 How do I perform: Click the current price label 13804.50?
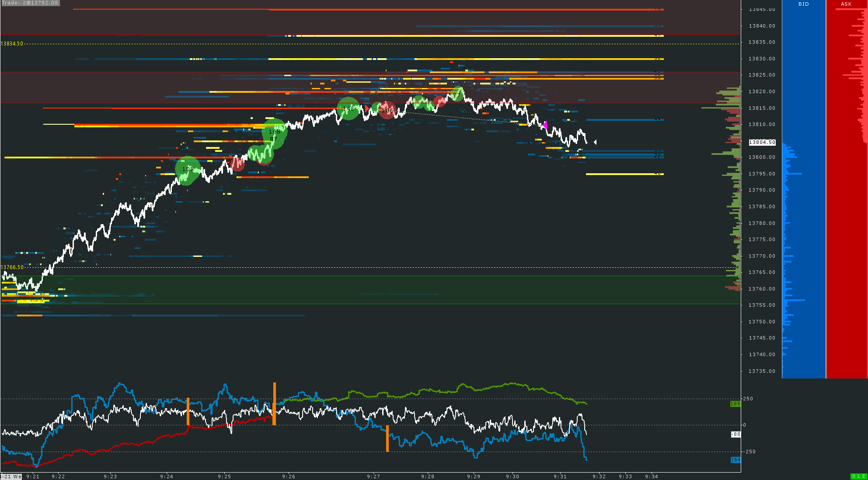click(762, 142)
